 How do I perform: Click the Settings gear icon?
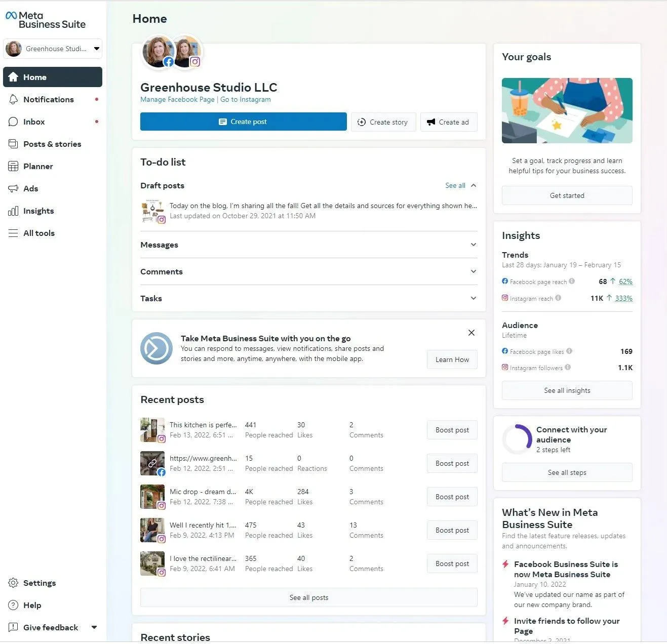coord(13,583)
